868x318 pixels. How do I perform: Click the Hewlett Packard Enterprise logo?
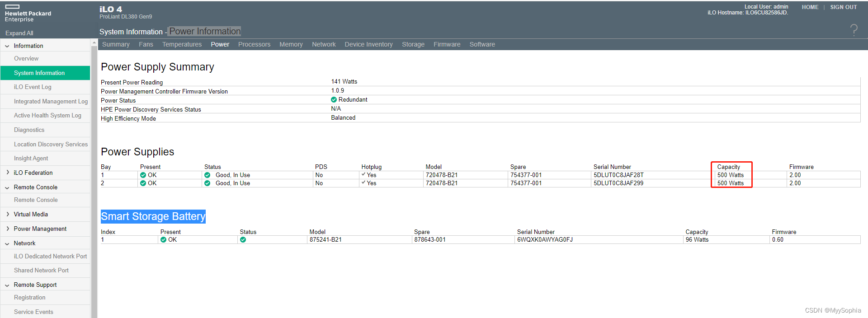pyautogui.click(x=28, y=14)
